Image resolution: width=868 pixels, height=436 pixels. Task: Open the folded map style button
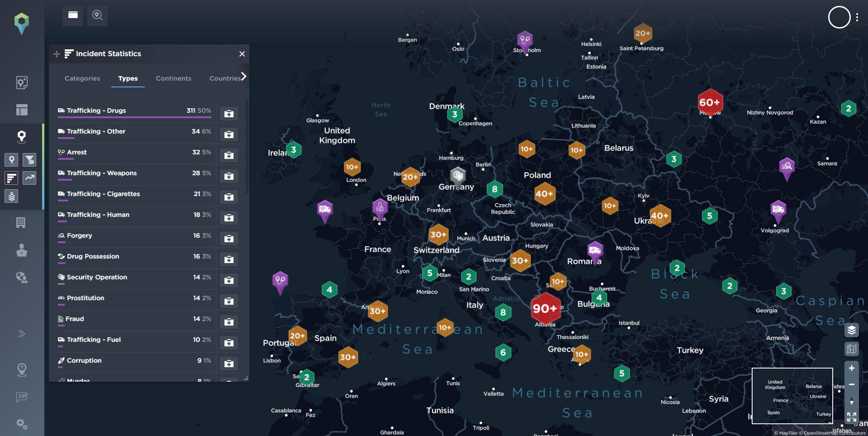tap(851, 349)
